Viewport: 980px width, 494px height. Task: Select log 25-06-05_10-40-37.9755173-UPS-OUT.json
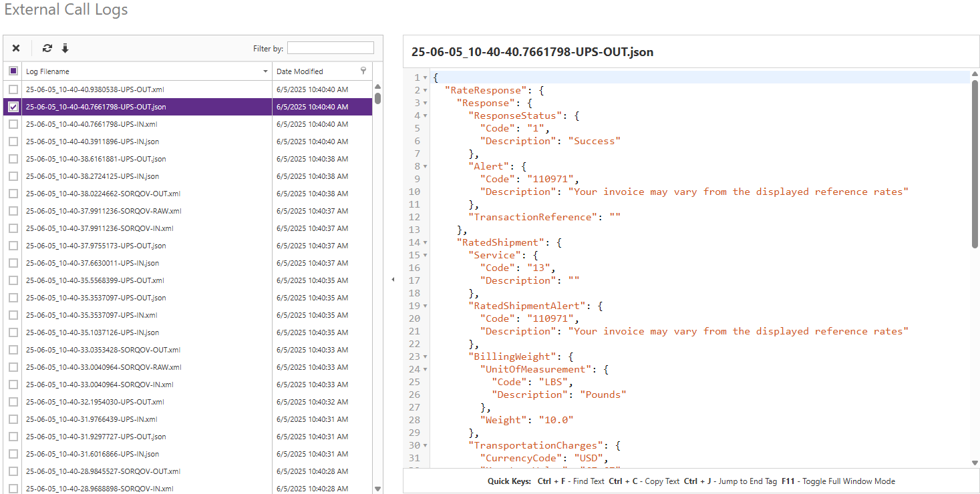click(96, 246)
